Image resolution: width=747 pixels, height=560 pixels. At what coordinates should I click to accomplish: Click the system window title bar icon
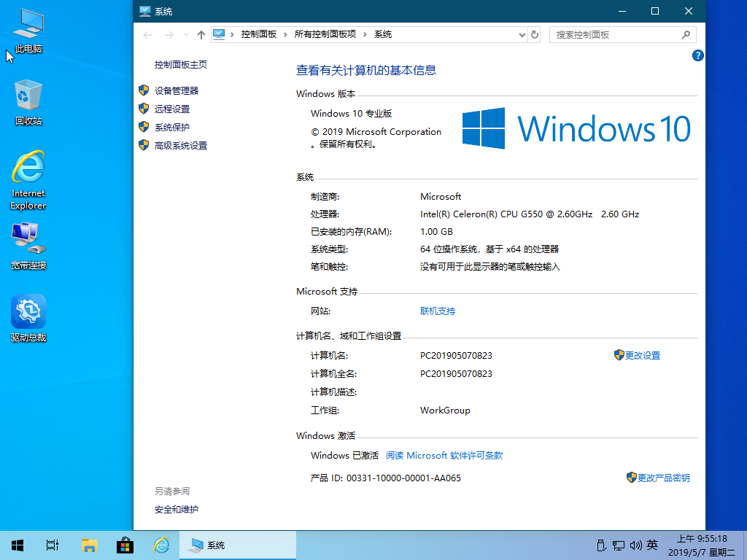point(145,11)
